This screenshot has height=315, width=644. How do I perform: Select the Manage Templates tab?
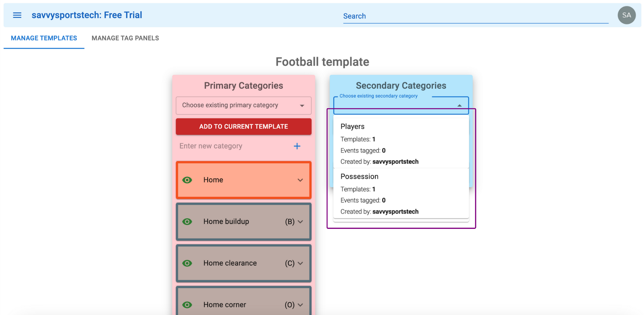44,38
